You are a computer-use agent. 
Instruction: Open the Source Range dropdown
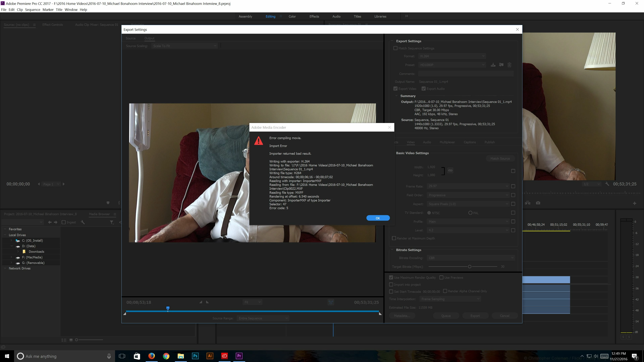(263, 318)
